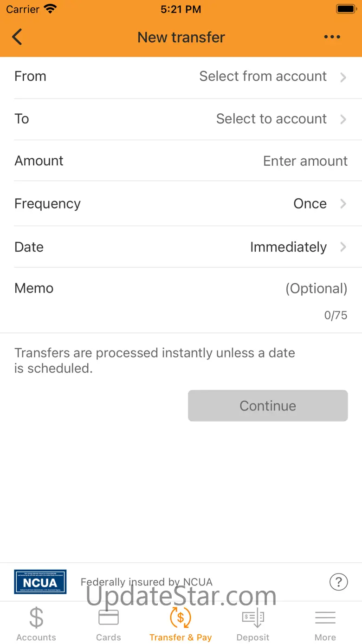
Task: Tap the Federally insured by NCUA text
Action: [x=147, y=582]
